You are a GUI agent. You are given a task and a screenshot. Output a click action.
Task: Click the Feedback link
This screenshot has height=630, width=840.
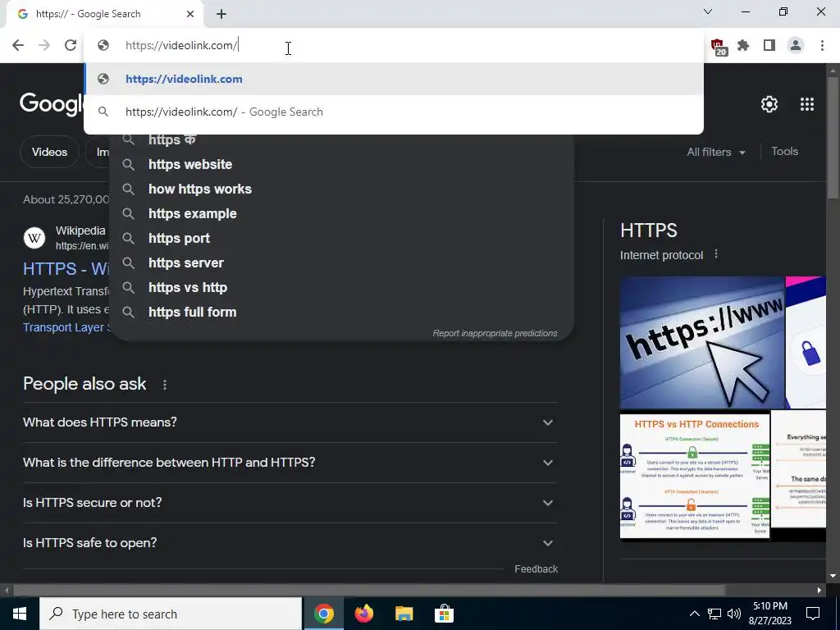[x=536, y=569]
